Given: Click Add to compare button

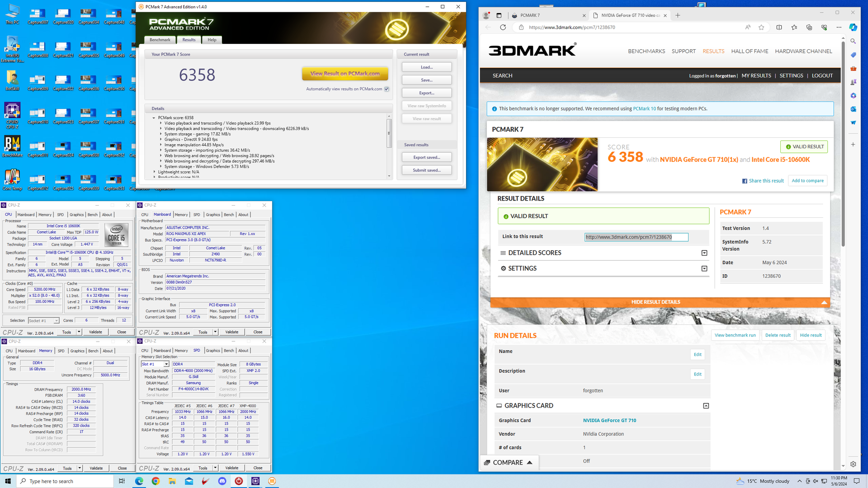Looking at the screenshot, I should 807,181.
